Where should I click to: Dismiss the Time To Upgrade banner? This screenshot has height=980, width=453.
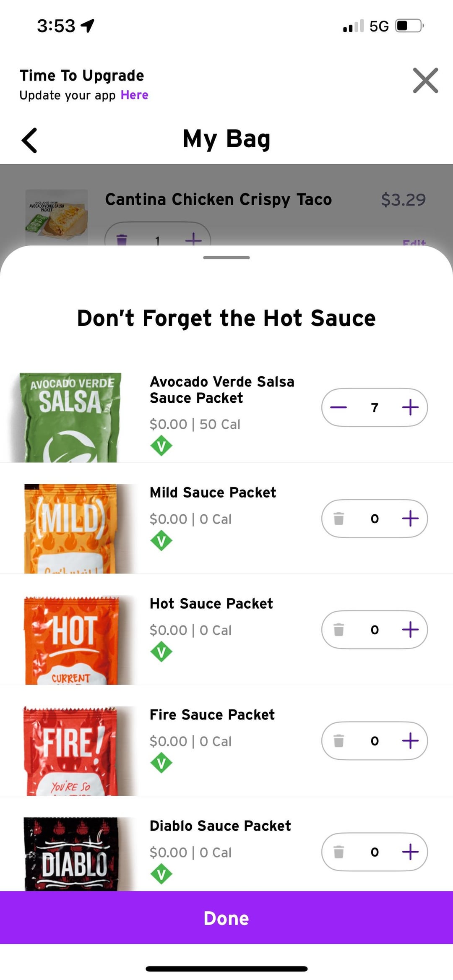[425, 80]
